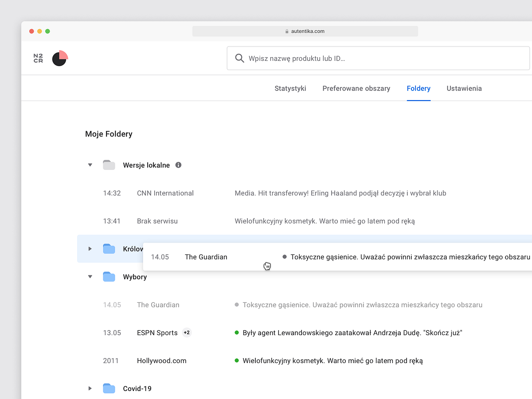Click the blue Wybory folder icon
The image size is (532, 399).
coord(109,277)
